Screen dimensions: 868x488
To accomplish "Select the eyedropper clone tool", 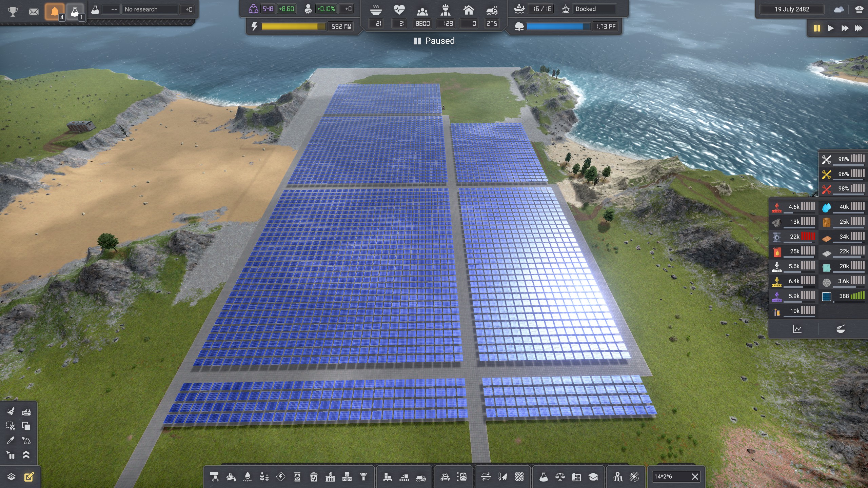I will 11,441.
